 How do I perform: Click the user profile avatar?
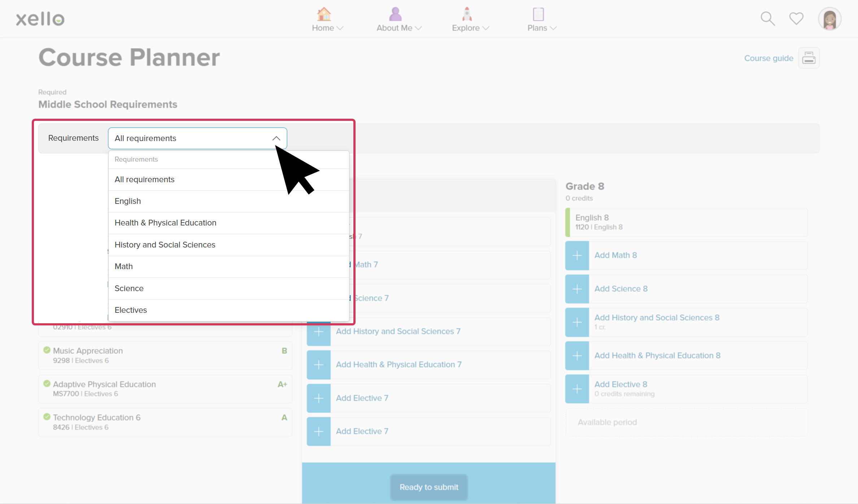pyautogui.click(x=829, y=19)
